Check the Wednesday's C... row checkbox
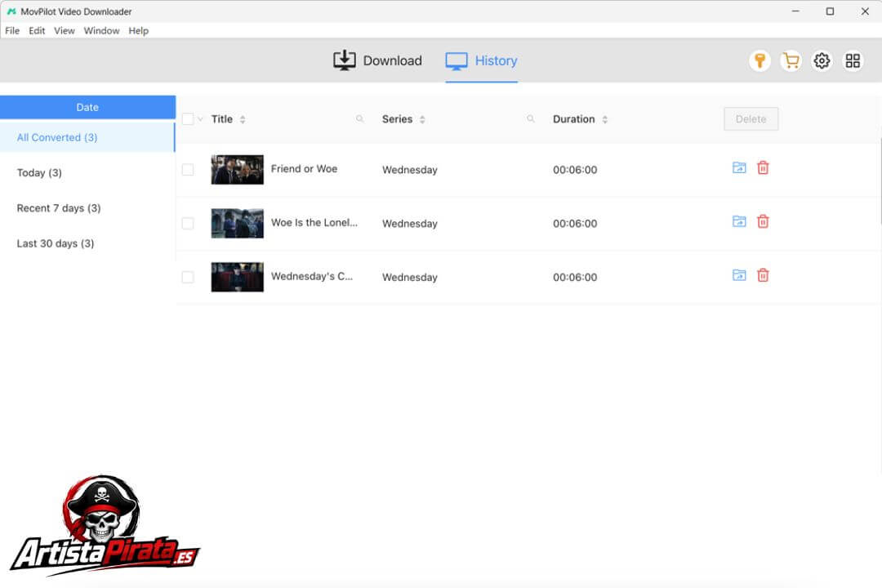 click(188, 277)
